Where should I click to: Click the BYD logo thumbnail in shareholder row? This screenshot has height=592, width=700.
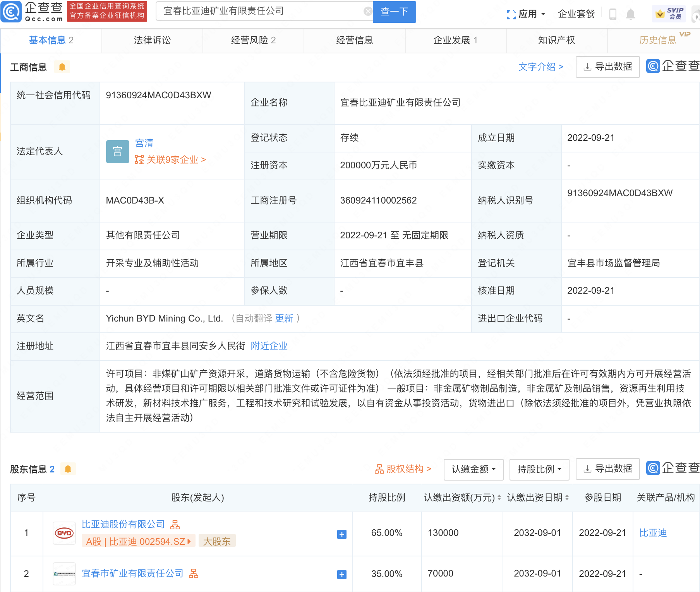pyautogui.click(x=64, y=532)
